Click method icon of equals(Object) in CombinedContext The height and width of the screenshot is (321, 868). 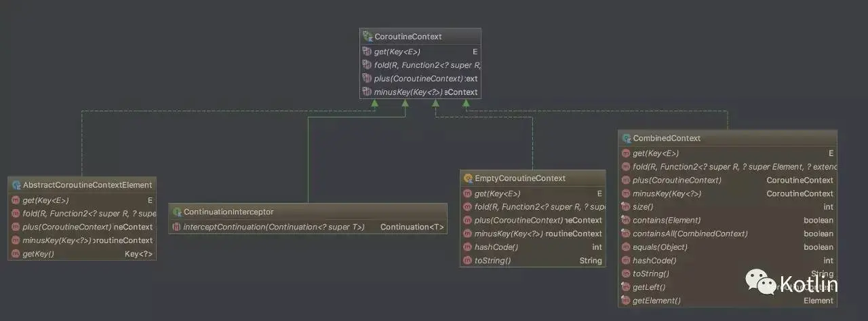coord(627,247)
